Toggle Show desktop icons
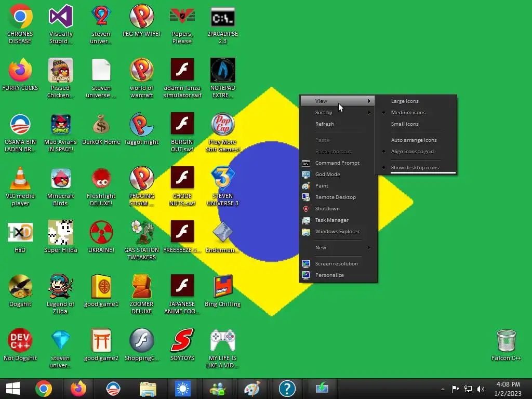Viewport: 532px width, 399px height. (x=416, y=168)
